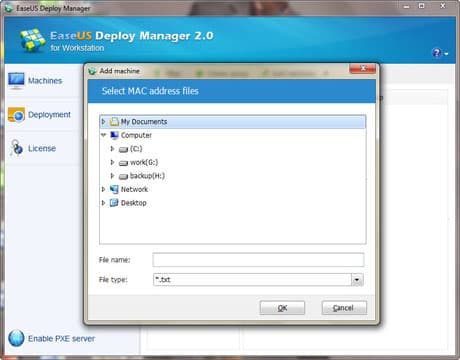The width and height of the screenshot is (460, 360).
Task: Click the (C:) drive icon
Action: pyautogui.click(x=123, y=149)
